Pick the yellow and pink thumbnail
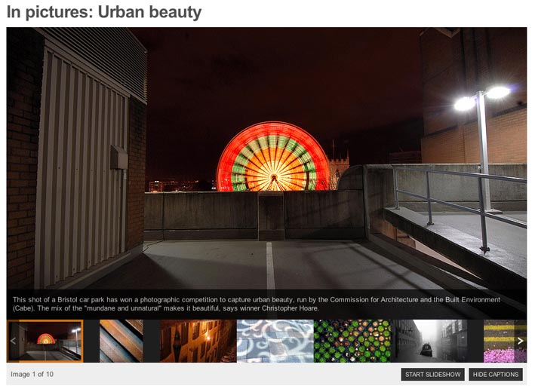This screenshot has width=535, height=392. pos(498,341)
